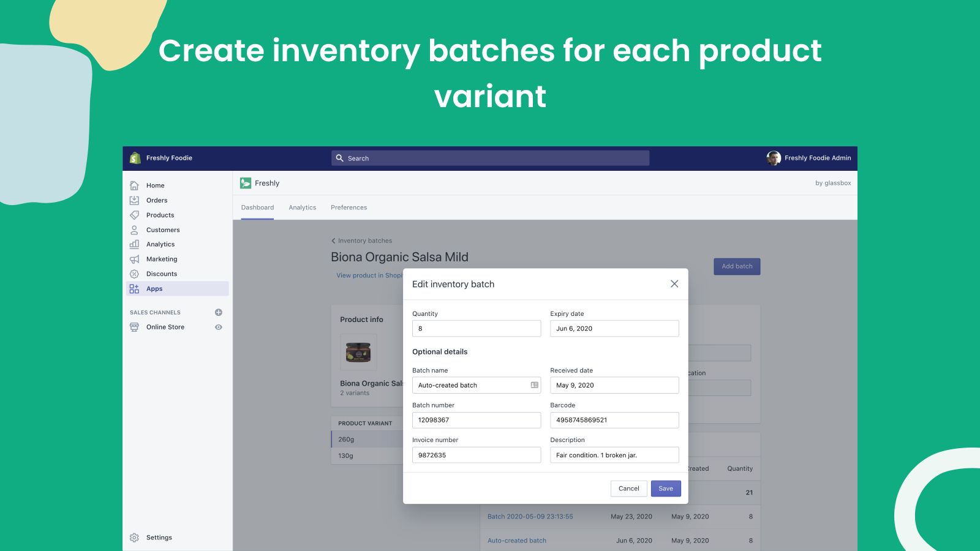The image size is (980, 551).
Task: Click the Customers person icon
Action: coord(134,230)
